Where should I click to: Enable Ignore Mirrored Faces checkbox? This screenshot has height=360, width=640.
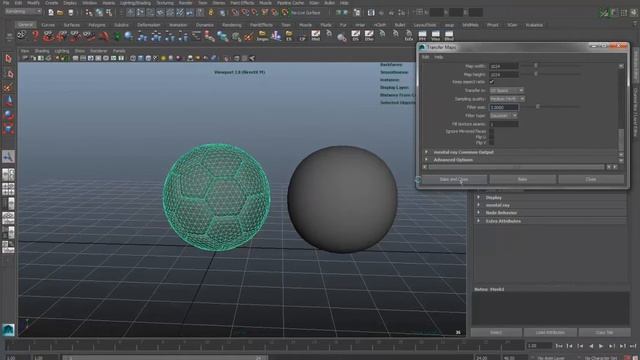491,131
